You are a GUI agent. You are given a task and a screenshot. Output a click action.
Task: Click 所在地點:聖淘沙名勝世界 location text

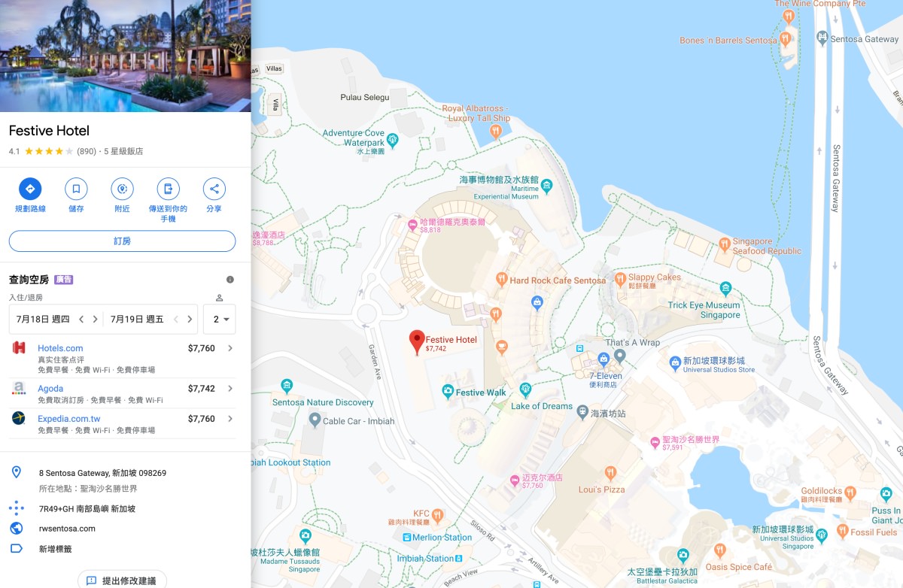pos(88,489)
